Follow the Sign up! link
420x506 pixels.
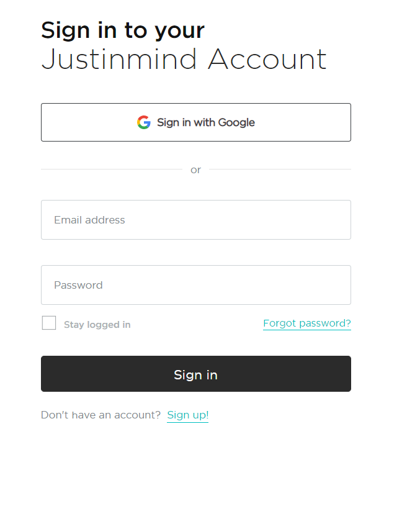pyautogui.click(x=188, y=415)
